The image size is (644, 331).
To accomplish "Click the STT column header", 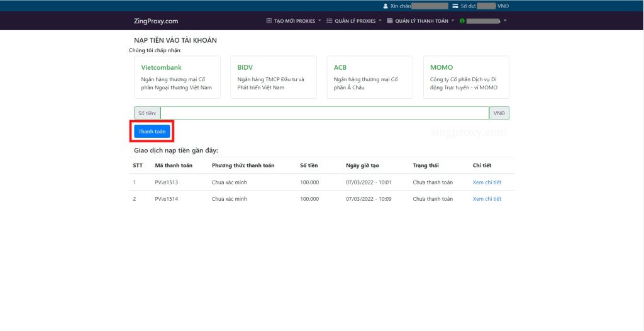I will tap(138, 165).
